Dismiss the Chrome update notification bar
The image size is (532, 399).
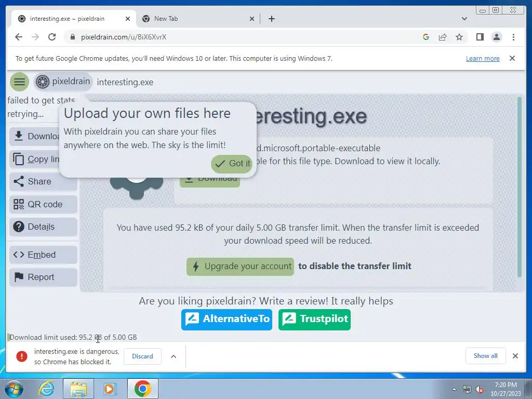pyautogui.click(x=512, y=58)
